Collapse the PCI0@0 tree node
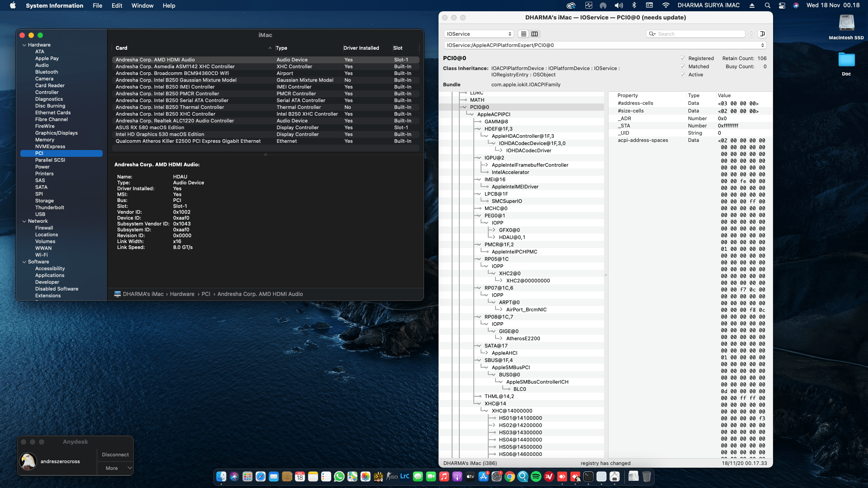 (x=464, y=107)
